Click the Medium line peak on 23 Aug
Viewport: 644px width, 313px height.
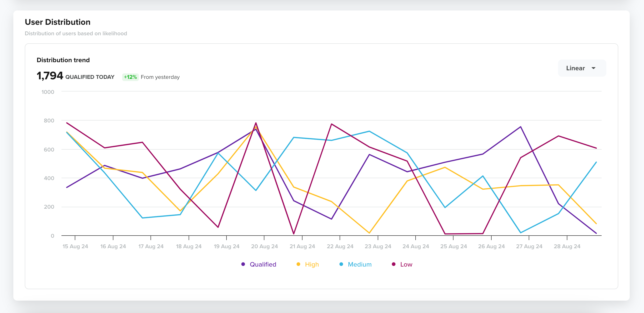click(369, 131)
